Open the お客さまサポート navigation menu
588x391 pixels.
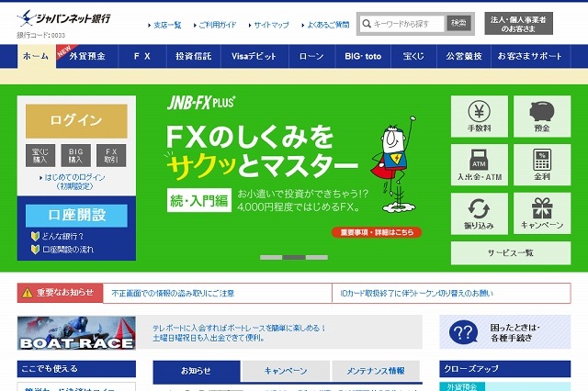click(x=531, y=56)
